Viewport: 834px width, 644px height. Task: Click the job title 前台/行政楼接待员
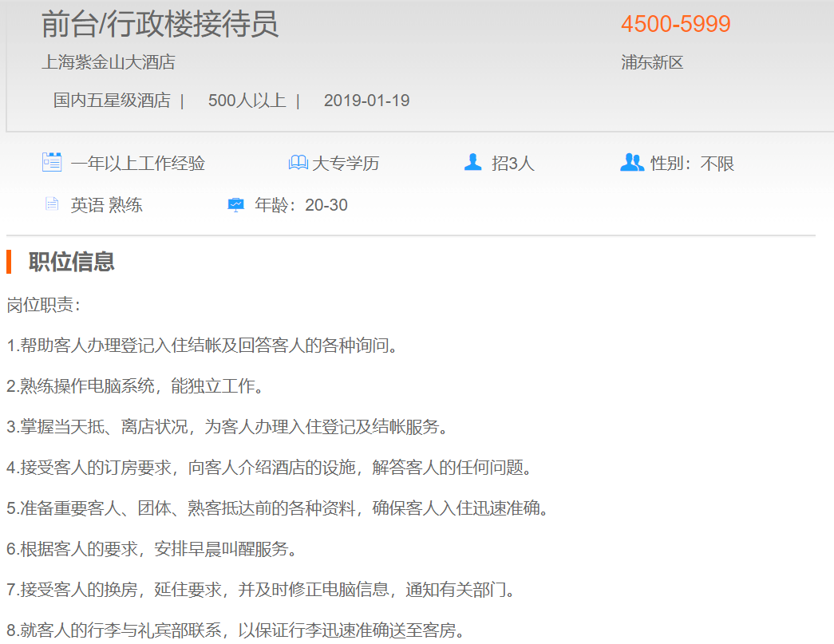160,24
